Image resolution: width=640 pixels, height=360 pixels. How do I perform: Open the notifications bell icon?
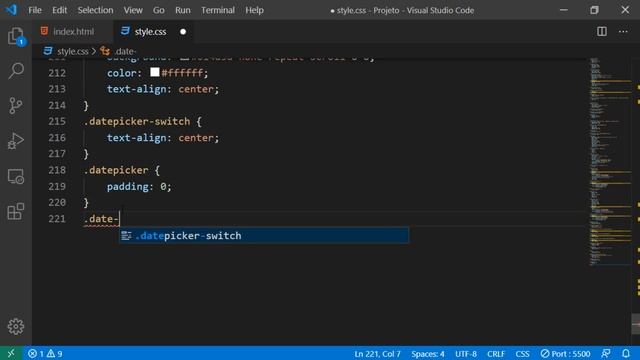pos(626,353)
